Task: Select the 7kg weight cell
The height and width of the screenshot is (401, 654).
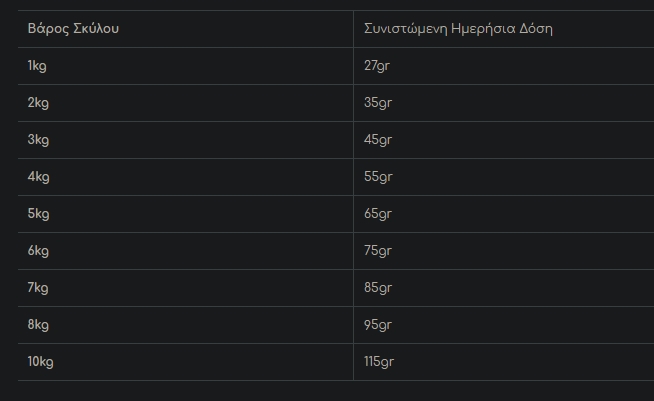Action: coord(38,287)
